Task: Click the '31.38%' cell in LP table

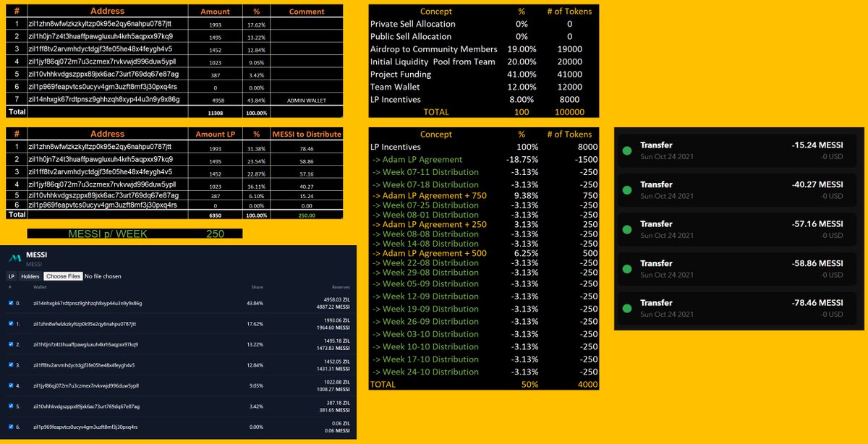Action: coord(257,147)
